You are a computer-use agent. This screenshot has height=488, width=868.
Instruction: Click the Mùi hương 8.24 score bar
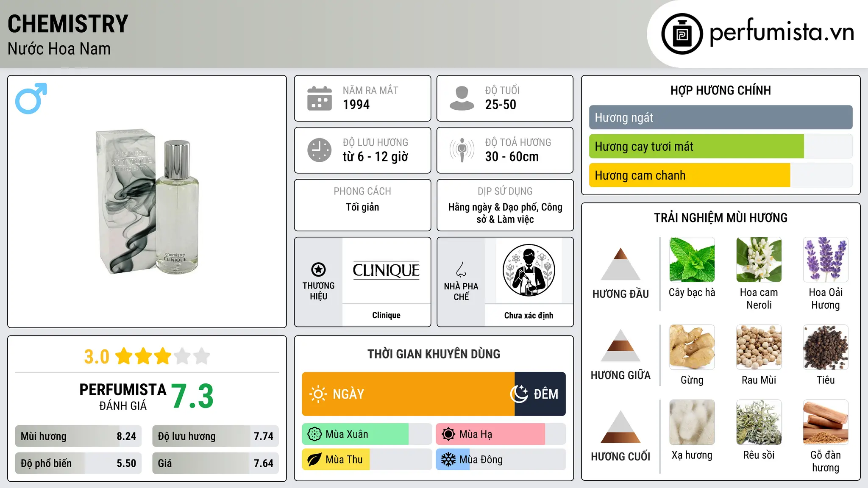[x=78, y=436]
